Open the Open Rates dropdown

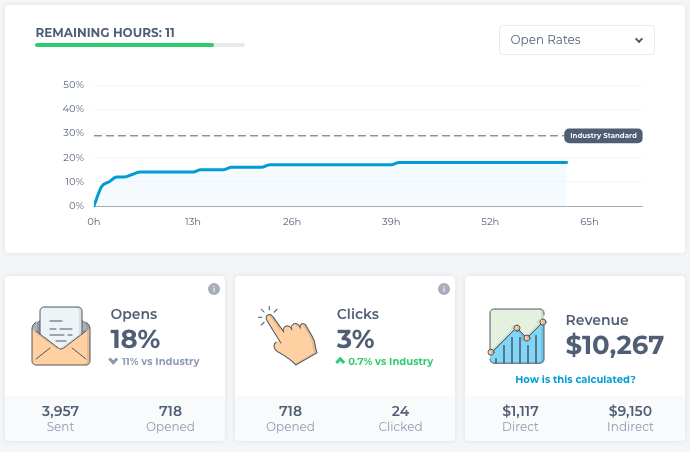click(576, 40)
